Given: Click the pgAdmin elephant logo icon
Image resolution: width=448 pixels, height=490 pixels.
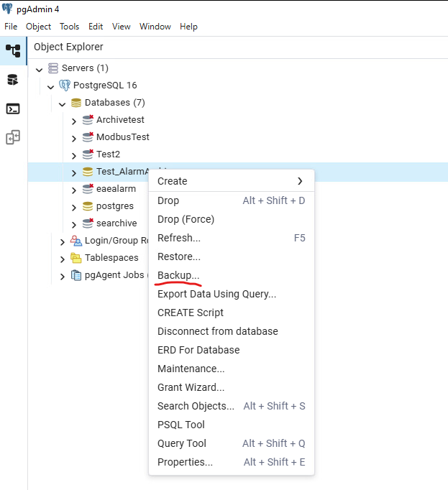Looking at the screenshot, I should (7, 9).
